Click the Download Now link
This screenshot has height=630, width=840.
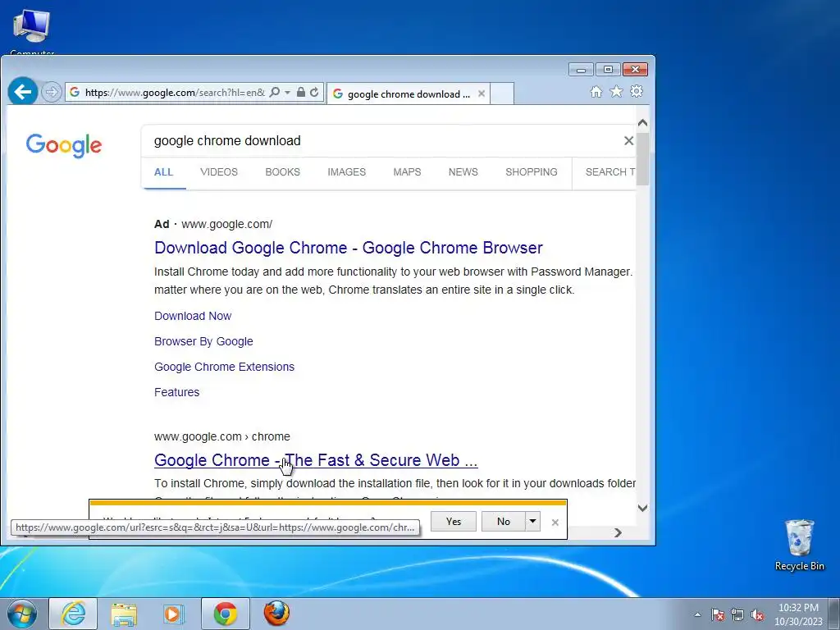[193, 316]
